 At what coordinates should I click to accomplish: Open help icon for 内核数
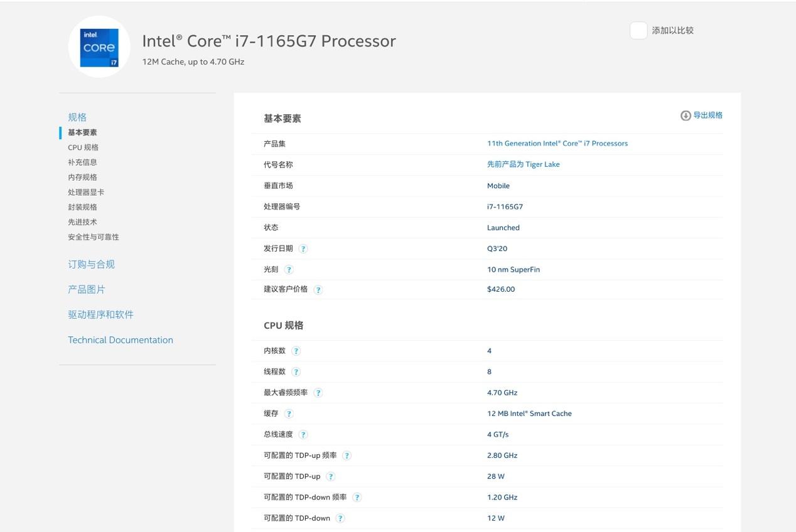tap(296, 351)
